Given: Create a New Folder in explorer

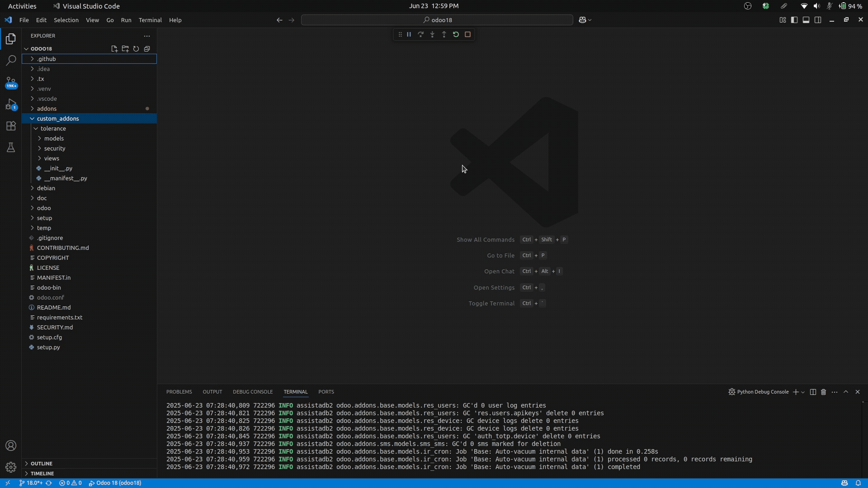Looking at the screenshot, I should point(125,49).
